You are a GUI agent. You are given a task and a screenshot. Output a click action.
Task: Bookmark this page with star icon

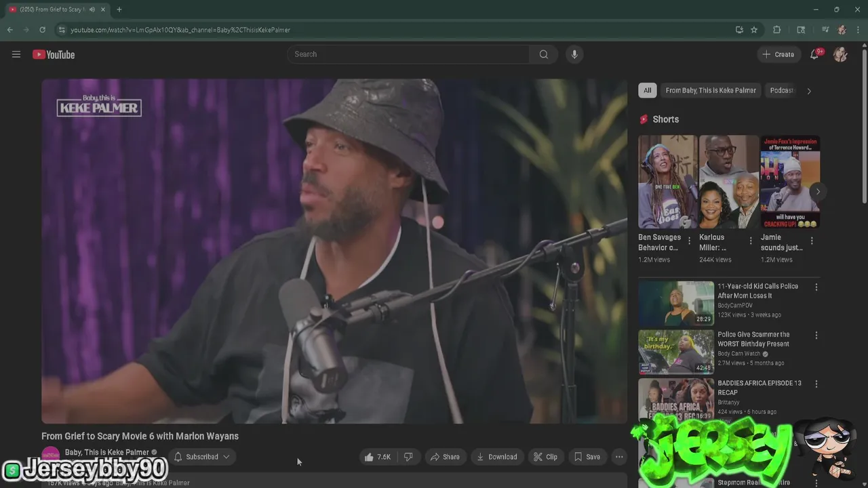754,30
